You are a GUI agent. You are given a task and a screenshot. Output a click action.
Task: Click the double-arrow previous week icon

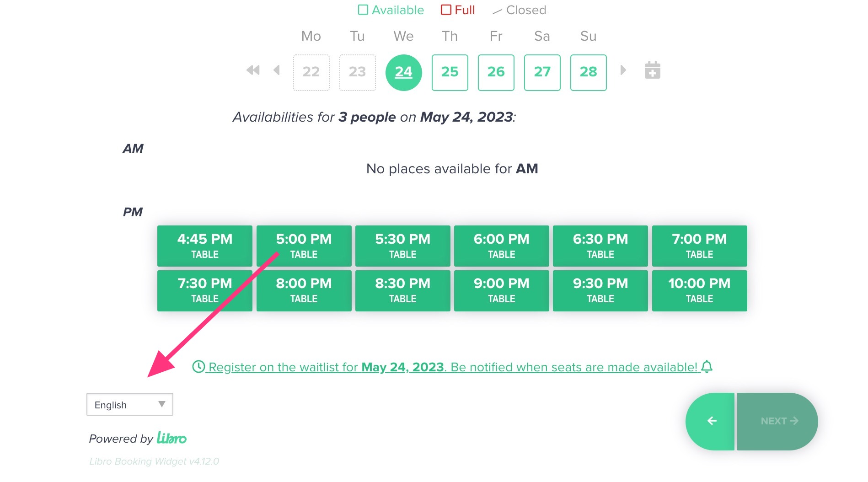[253, 70]
